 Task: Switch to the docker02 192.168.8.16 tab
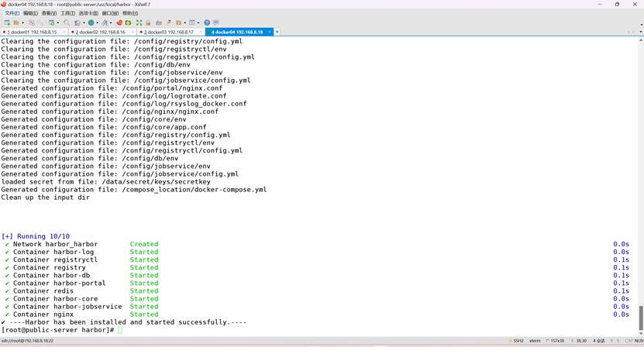tap(101, 32)
